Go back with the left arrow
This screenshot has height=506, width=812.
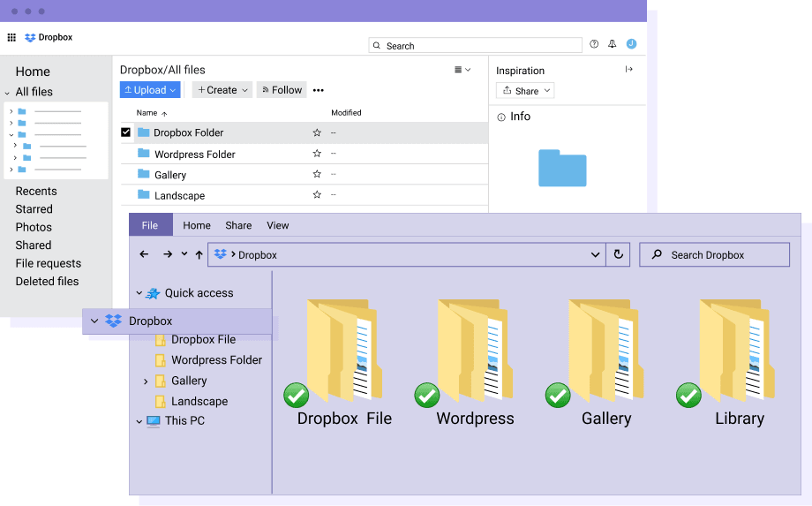(144, 254)
